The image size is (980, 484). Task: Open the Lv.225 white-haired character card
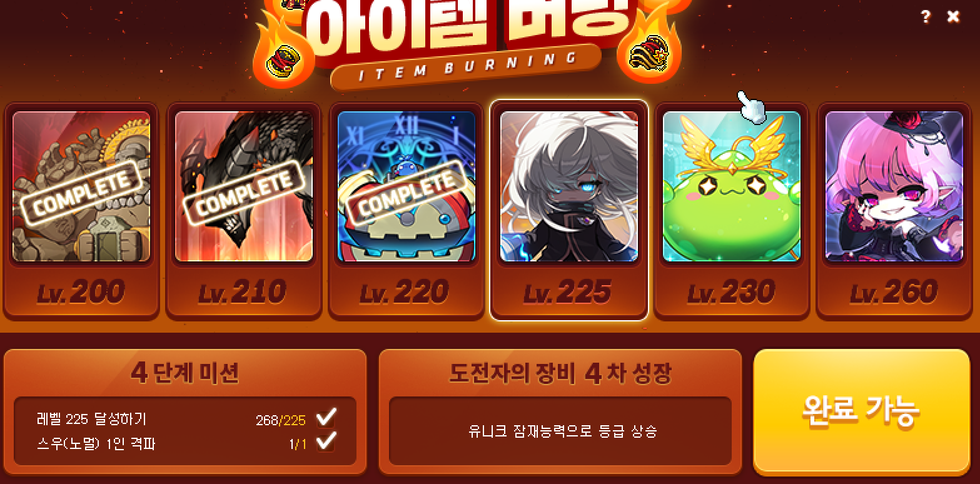(x=569, y=186)
